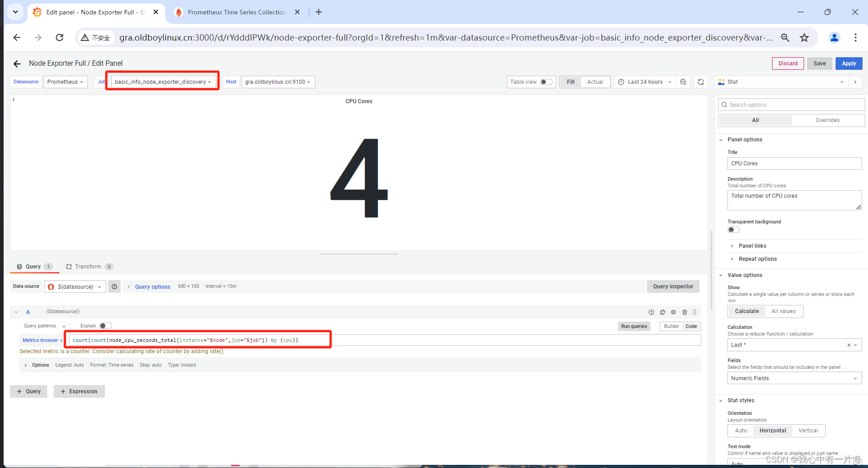Choose All values in Show options

tap(783, 311)
